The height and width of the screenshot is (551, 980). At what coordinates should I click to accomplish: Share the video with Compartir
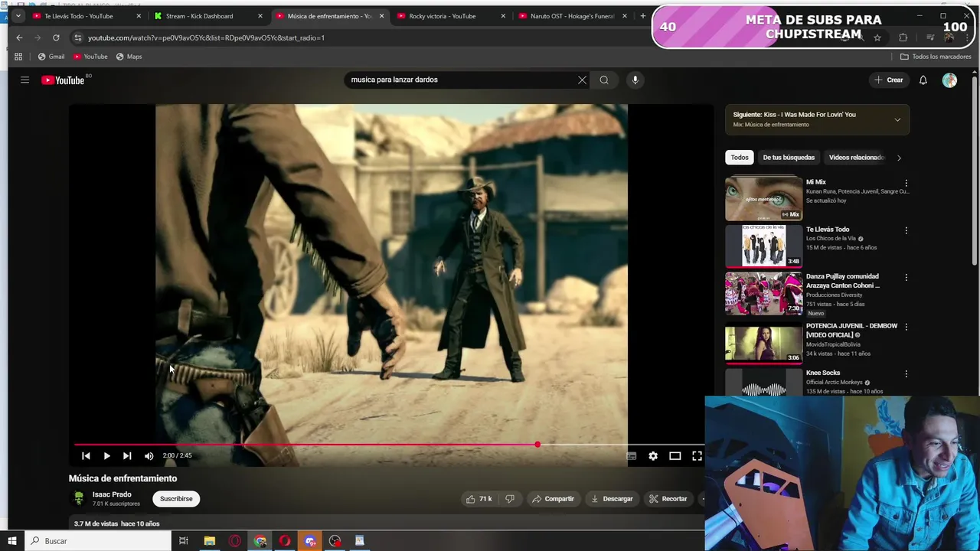click(553, 499)
